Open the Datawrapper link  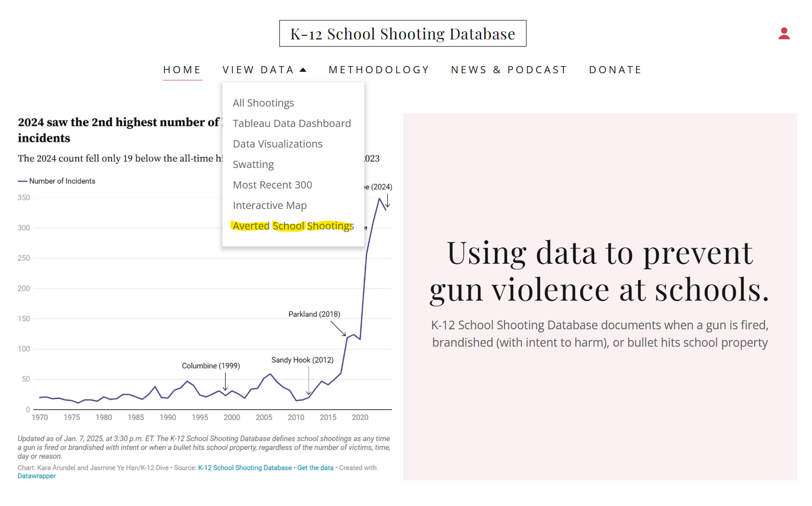[x=37, y=476]
